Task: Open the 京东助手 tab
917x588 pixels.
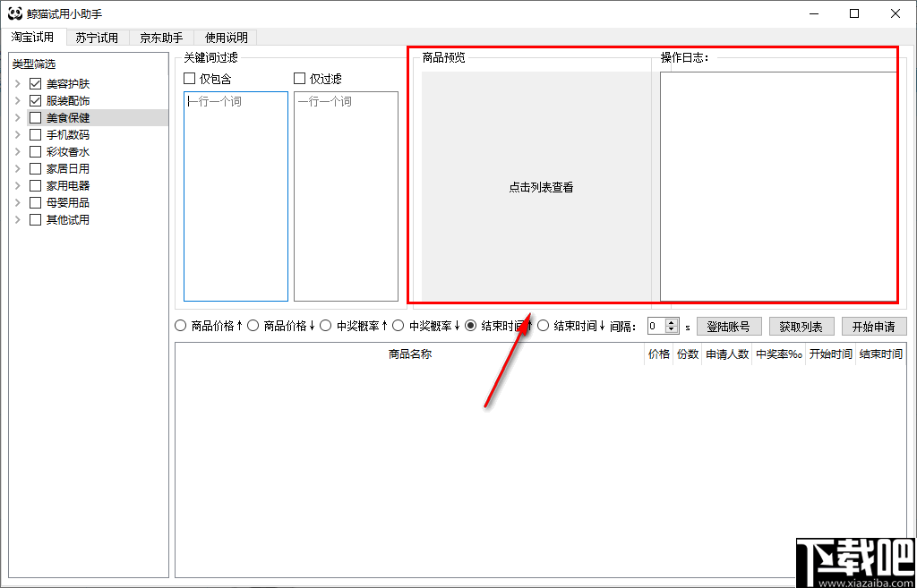Action: pyautogui.click(x=160, y=38)
